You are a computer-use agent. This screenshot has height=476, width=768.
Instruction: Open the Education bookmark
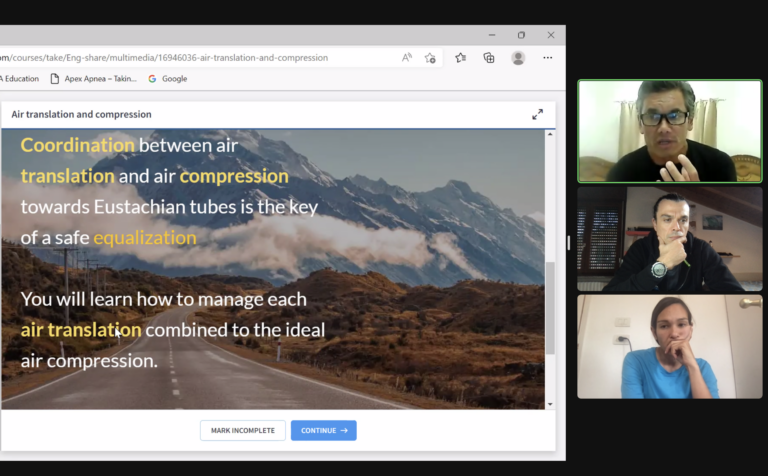coord(20,79)
